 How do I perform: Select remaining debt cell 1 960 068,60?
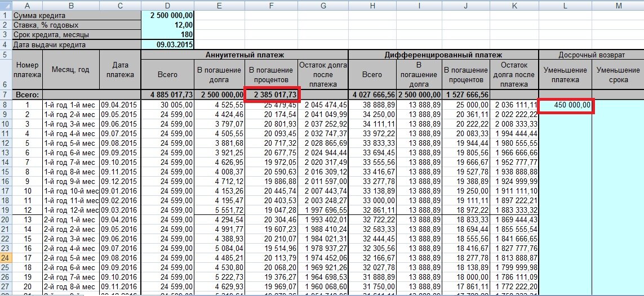pyautogui.click(x=323, y=286)
